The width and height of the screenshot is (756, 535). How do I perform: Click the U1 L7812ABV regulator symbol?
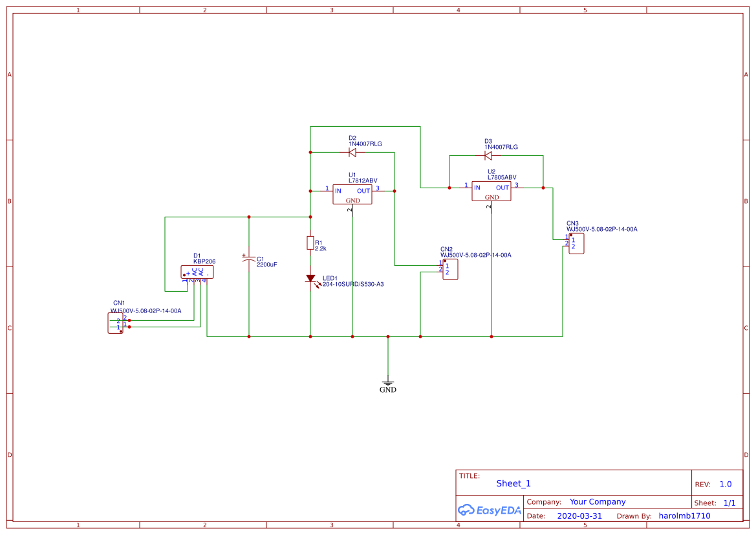point(352,195)
